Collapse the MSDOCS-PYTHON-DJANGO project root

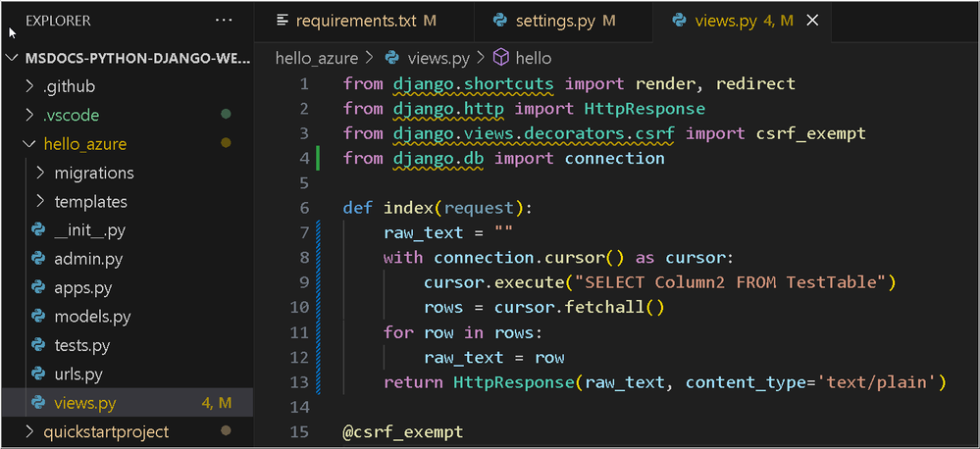point(13,58)
